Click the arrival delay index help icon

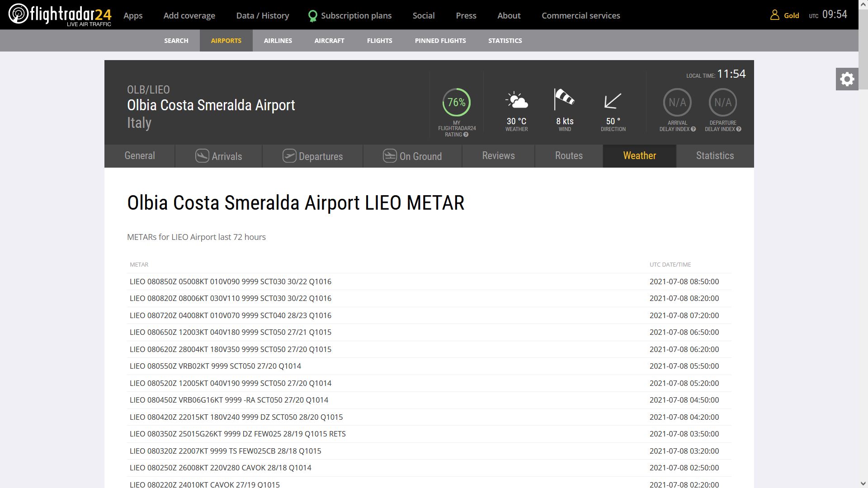click(x=693, y=129)
